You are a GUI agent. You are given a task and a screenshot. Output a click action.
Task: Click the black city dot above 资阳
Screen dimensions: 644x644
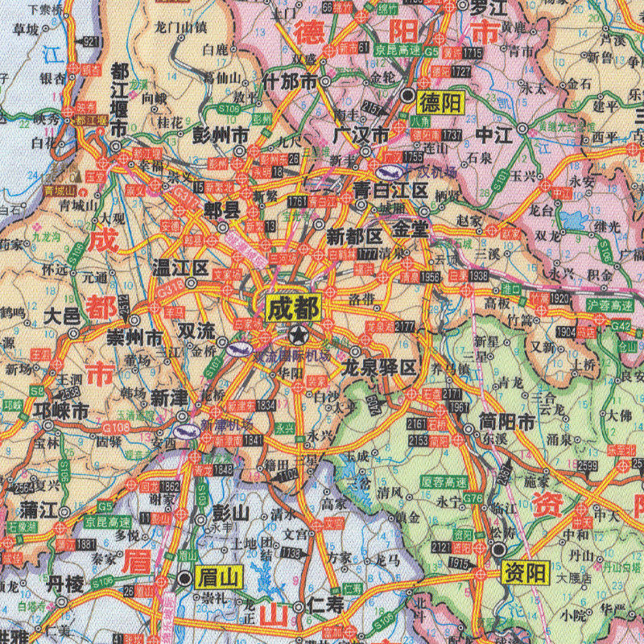(499, 549)
